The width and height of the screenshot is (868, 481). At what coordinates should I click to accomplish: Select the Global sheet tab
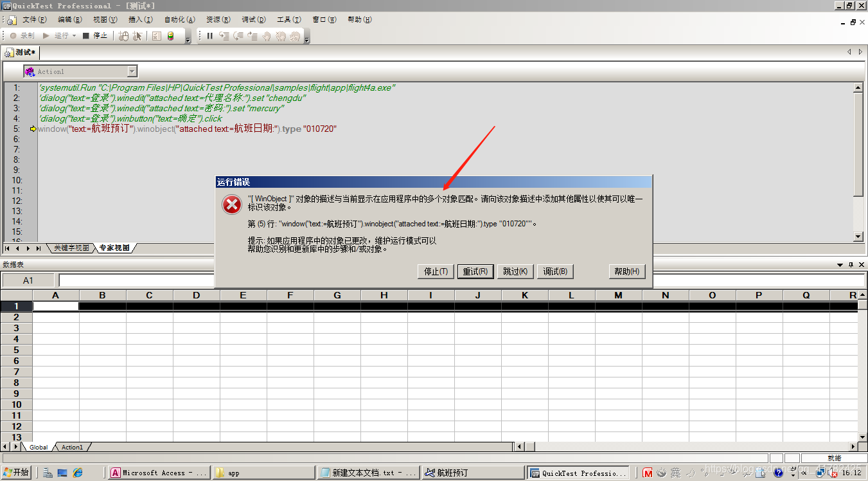[39, 447]
